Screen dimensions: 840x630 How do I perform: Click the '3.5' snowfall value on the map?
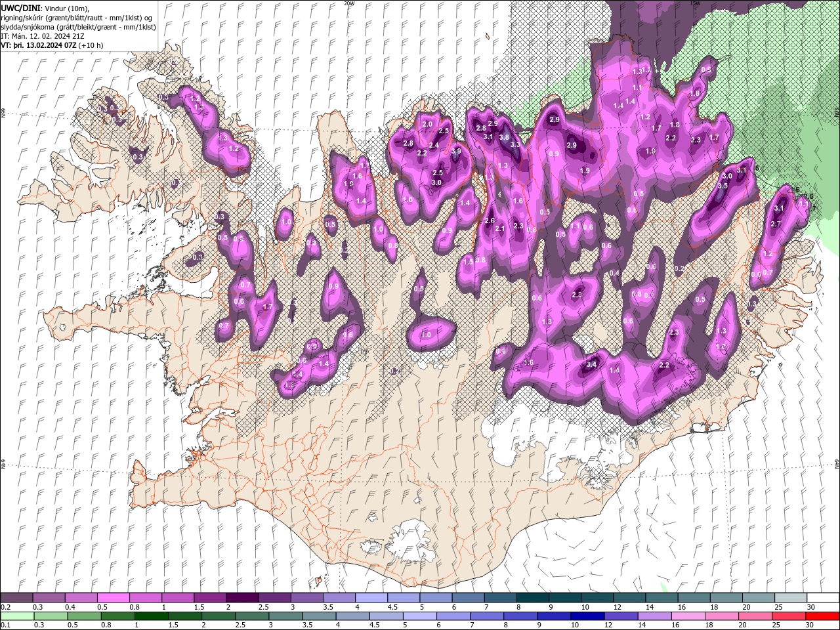(723, 186)
